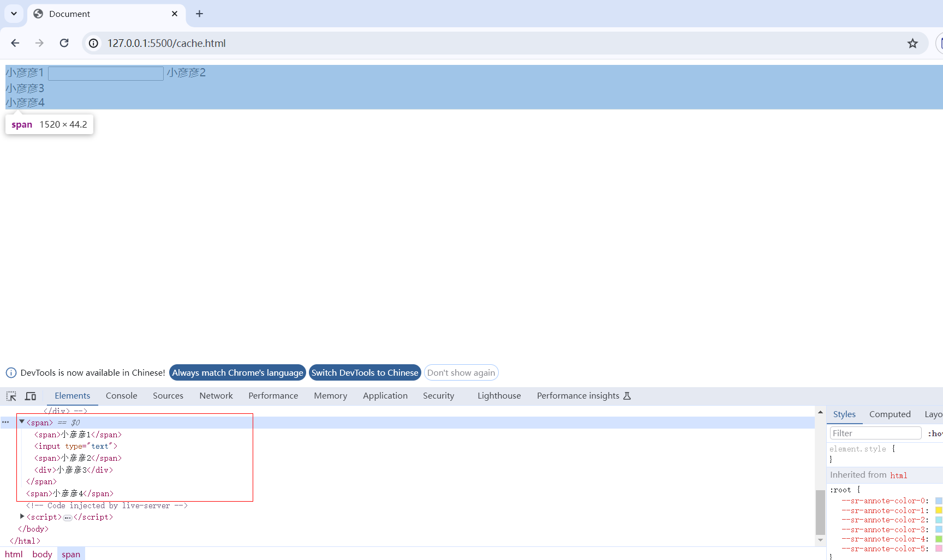Select the closing body tag node
Screen dimensions: 943x560
pos(33,529)
